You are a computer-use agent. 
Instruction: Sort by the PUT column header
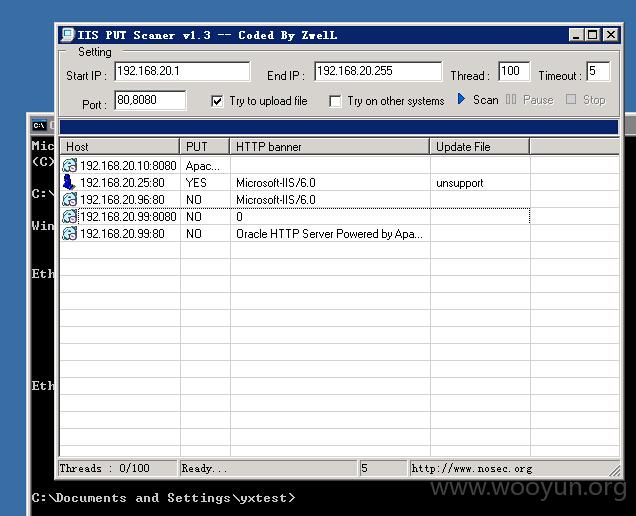click(205, 146)
